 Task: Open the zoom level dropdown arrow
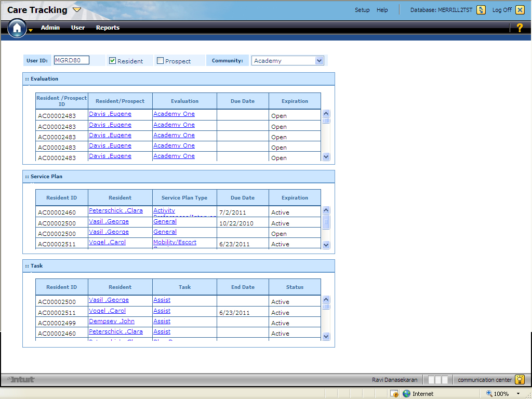coord(518,394)
